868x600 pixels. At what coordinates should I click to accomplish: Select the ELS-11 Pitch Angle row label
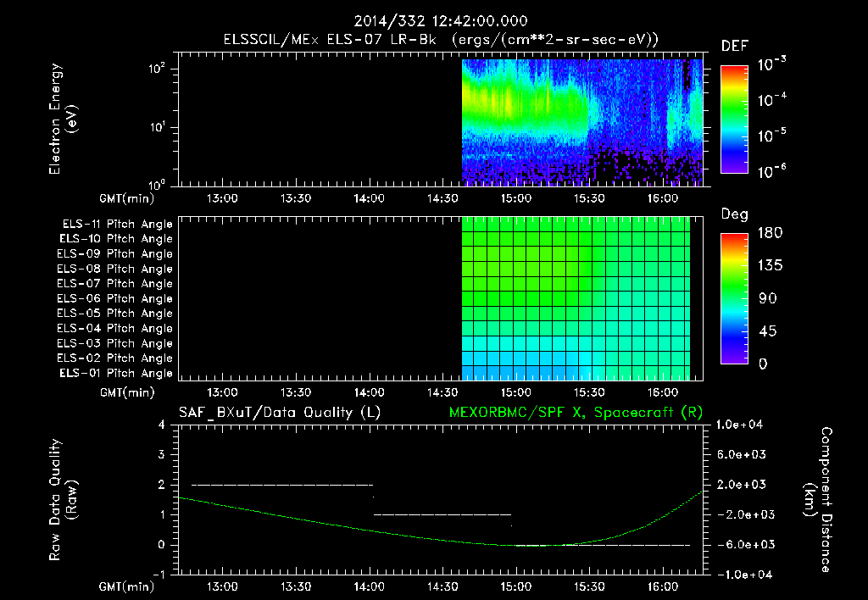click(x=117, y=225)
